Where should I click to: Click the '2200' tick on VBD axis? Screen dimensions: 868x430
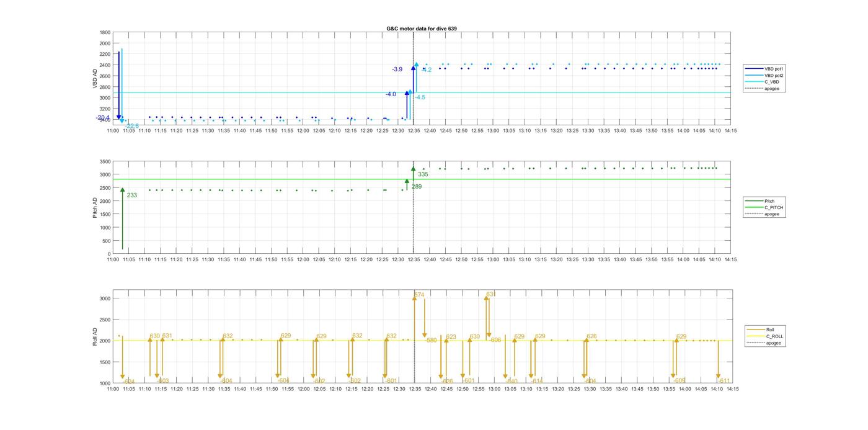point(105,54)
